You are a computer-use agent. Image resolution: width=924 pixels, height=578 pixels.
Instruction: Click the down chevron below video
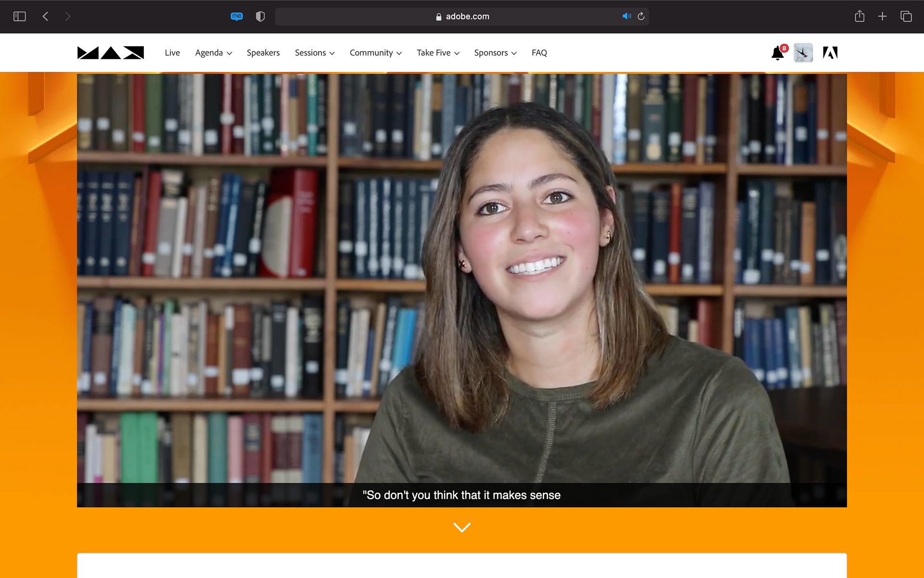tap(462, 527)
